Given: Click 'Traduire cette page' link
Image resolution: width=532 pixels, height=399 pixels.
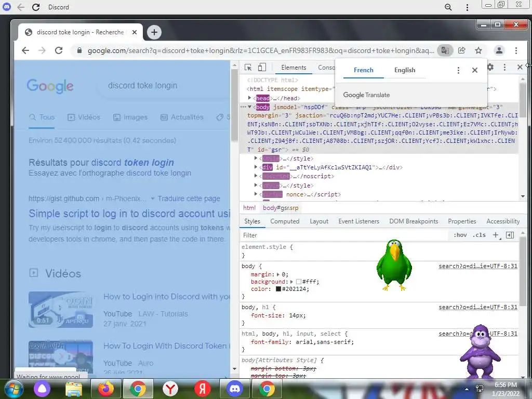Looking at the screenshot, I should (x=189, y=198).
